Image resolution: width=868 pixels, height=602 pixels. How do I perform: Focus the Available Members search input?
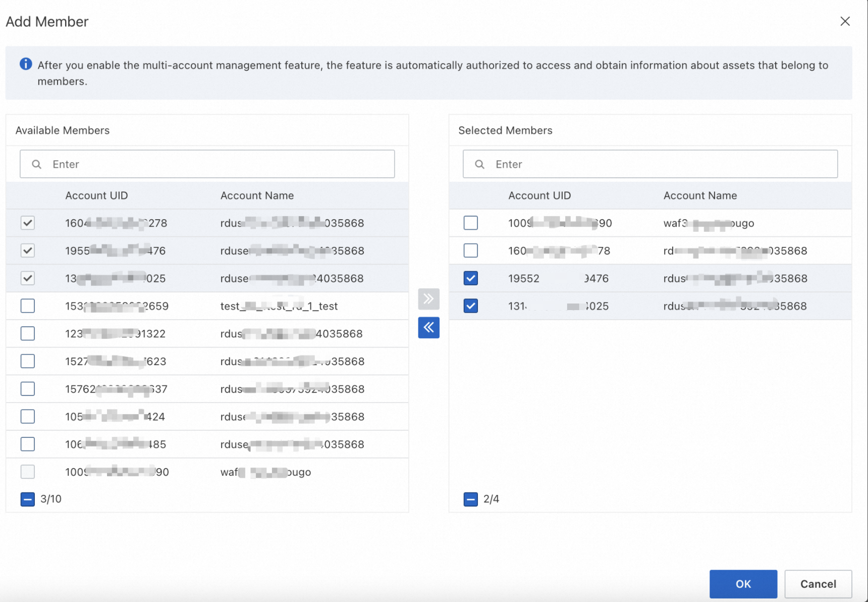207,164
